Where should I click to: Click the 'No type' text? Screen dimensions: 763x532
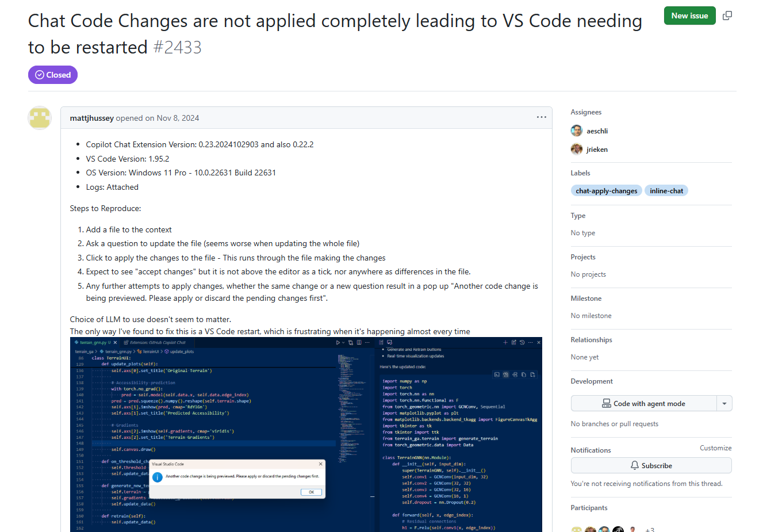(x=582, y=233)
